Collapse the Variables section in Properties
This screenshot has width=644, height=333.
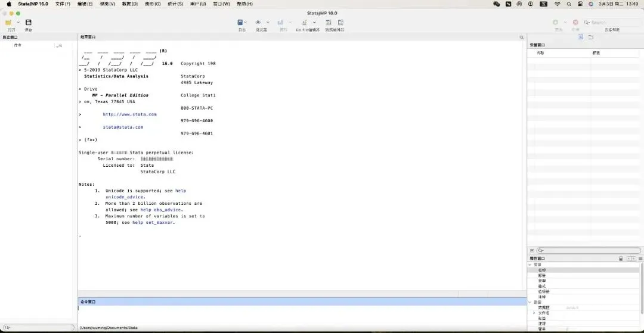point(530,265)
